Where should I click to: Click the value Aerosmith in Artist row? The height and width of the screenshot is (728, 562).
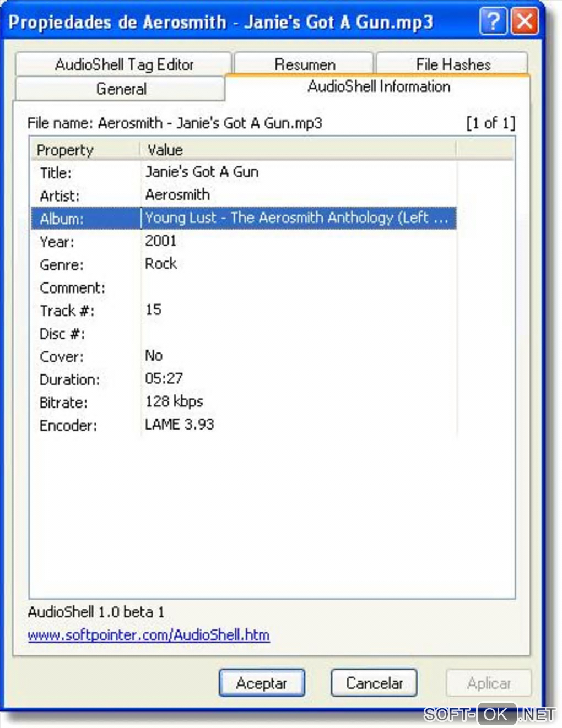click(177, 195)
